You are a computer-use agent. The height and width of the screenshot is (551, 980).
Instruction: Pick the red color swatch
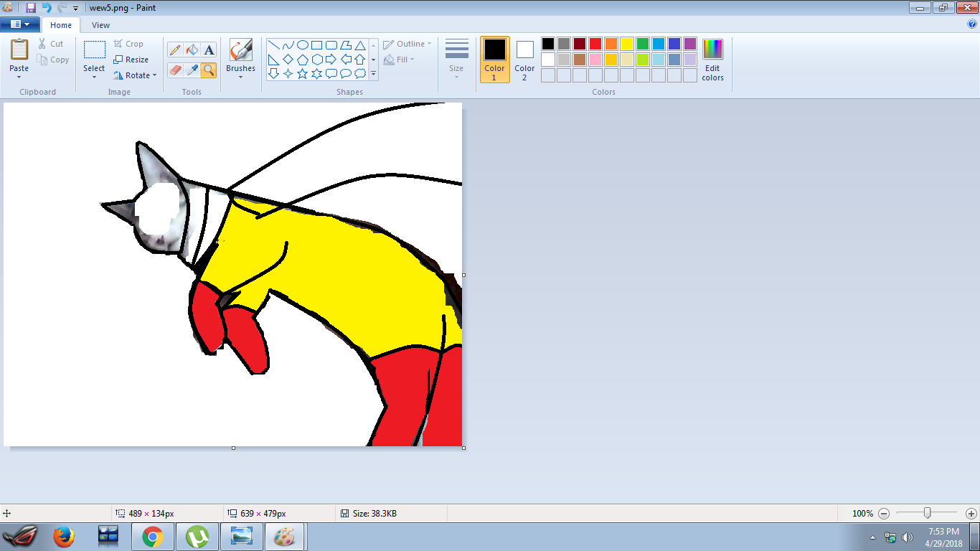tap(595, 44)
